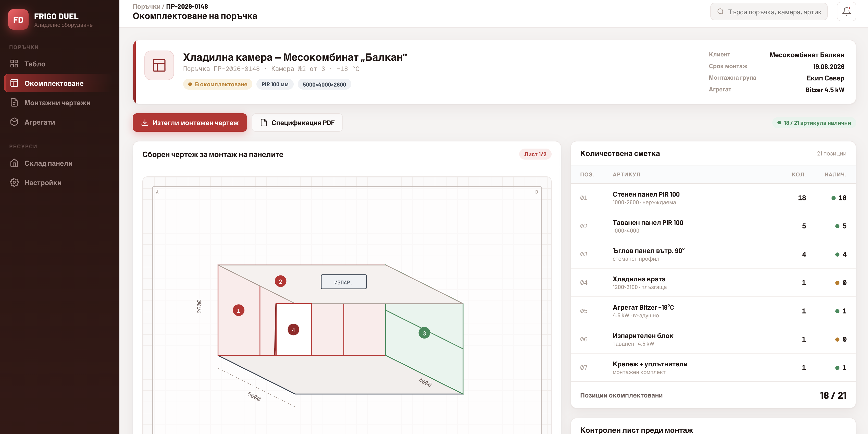Click the PIR 100 мм tag

(275, 84)
